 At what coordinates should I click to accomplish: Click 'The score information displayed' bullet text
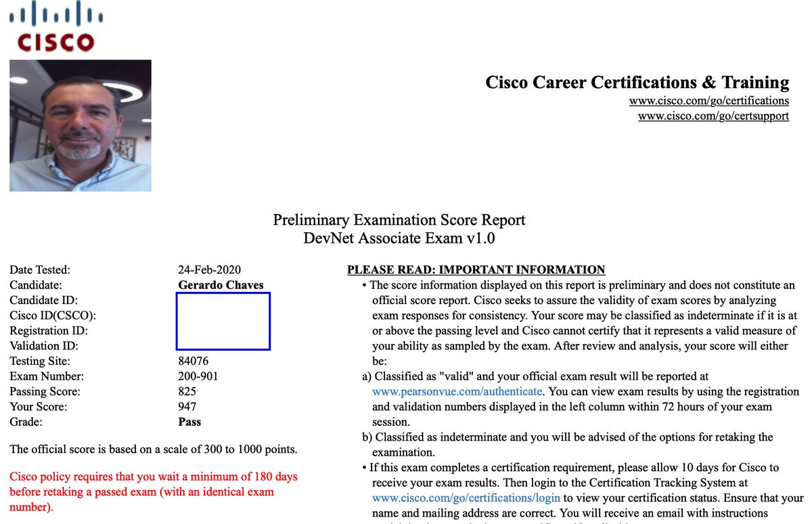(x=579, y=323)
